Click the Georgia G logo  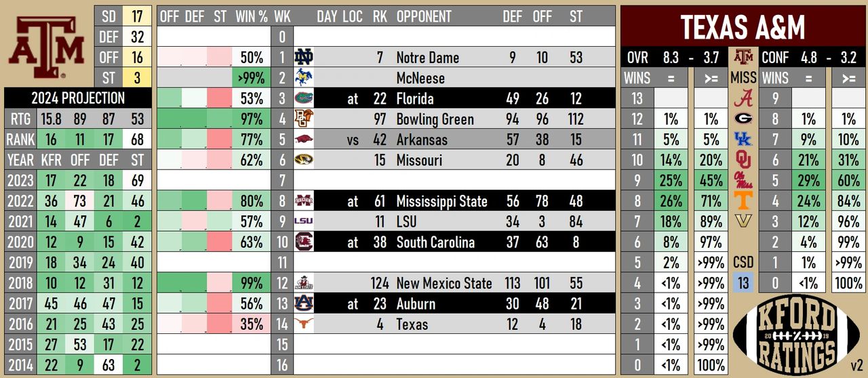tap(743, 119)
